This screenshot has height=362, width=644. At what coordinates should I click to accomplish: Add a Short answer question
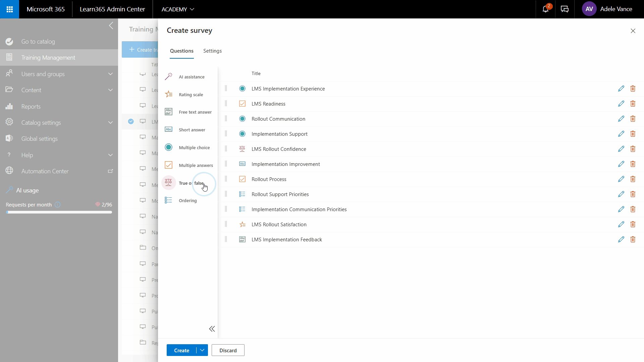(x=188, y=130)
